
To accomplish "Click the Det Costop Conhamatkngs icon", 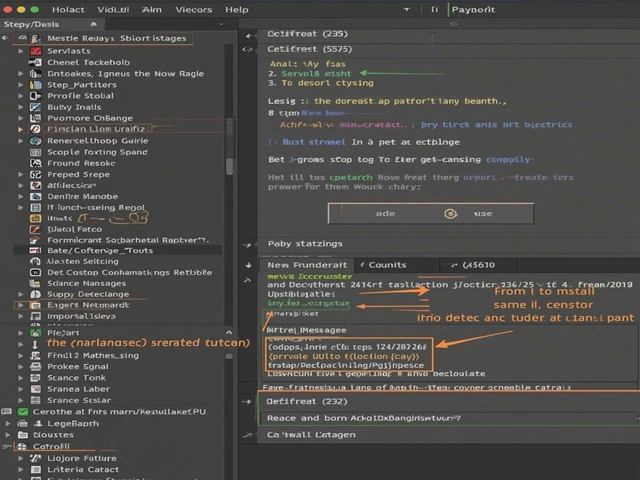I will [36, 272].
